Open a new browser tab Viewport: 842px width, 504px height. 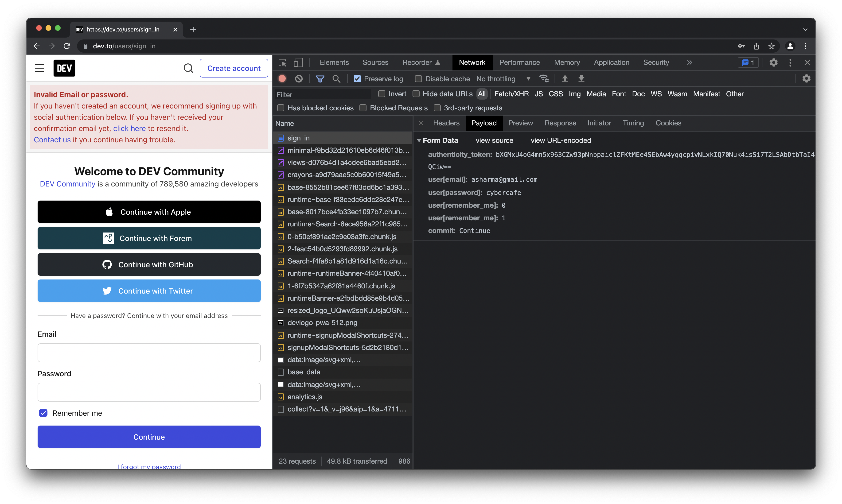pyautogui.click(x=193, y=30)
